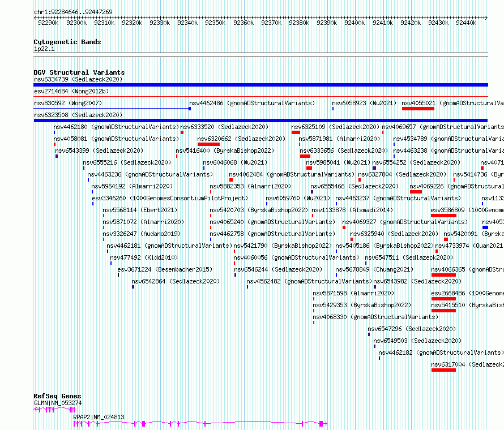Click the nsv6320662 (Sedlazeck2020) red bar
Screen dimensions: 504x430
208,144
